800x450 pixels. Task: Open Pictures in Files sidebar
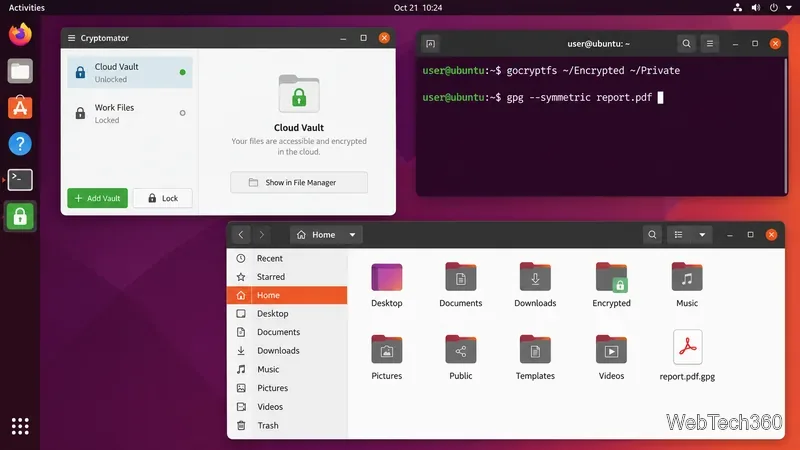pyautogui.click(x=287, y=388)
